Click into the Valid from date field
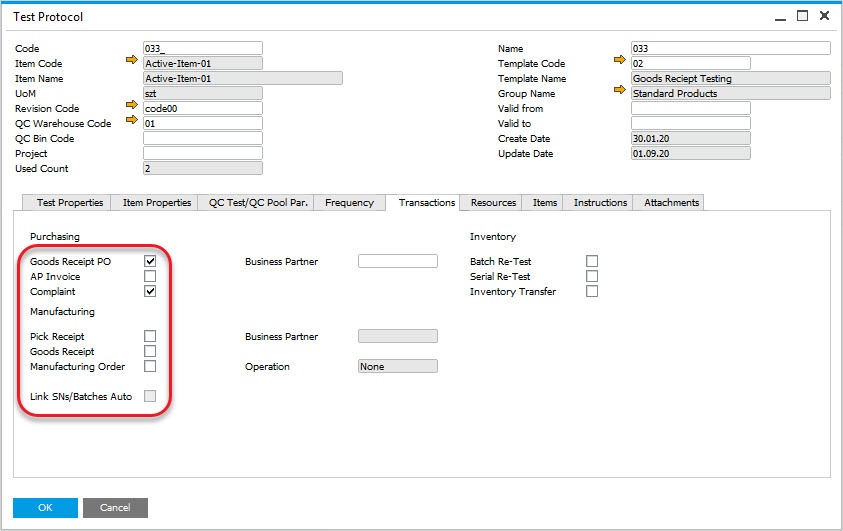Image resolution: width=843 pixels, height=531 pixels. (690, 108)
